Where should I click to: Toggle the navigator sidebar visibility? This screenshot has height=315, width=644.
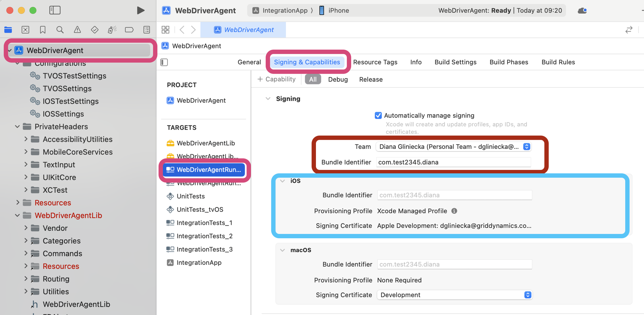point(55,10)
